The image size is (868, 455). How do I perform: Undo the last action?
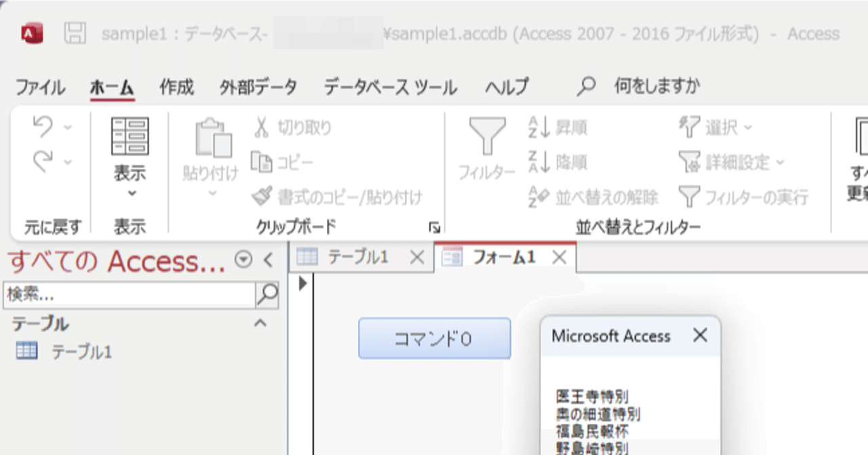[x=43, y=127]
